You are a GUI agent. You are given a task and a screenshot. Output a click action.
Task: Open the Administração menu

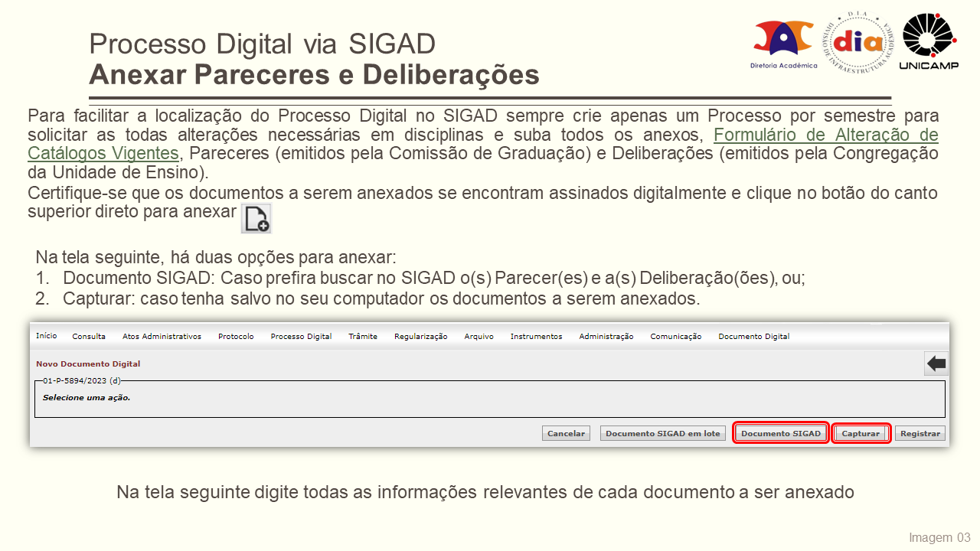click(606, 337)
